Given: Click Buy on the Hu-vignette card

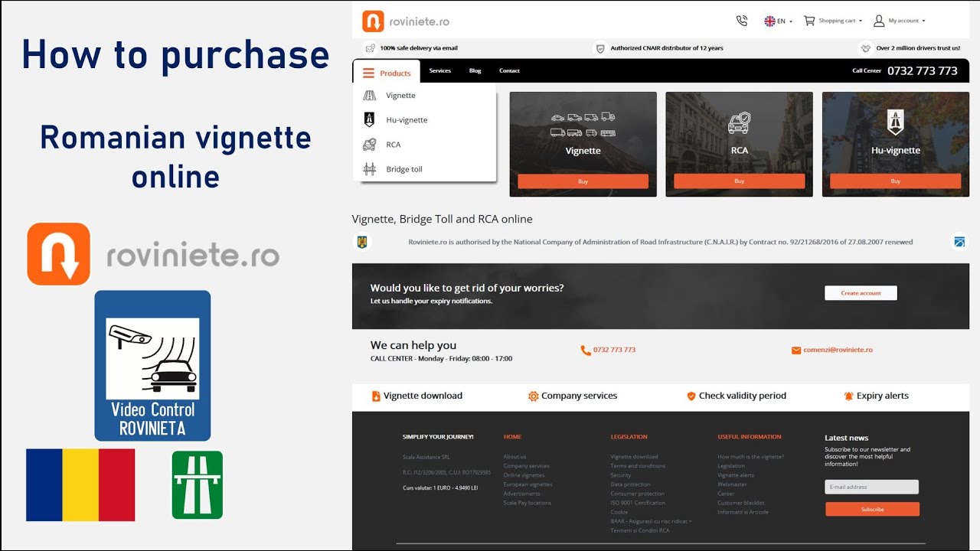Looking at the screenshot, I should click(895, 181).
